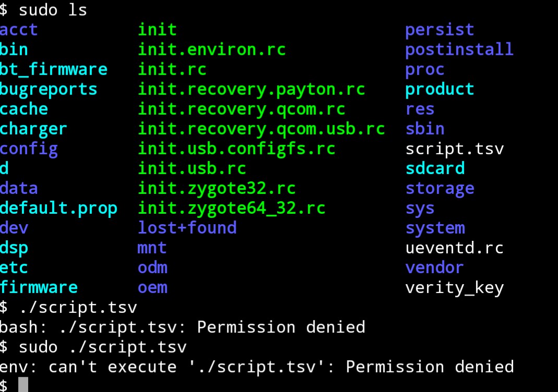558x392 pixels.
Task: Click the verity_key file name
Action: [454, 287]
